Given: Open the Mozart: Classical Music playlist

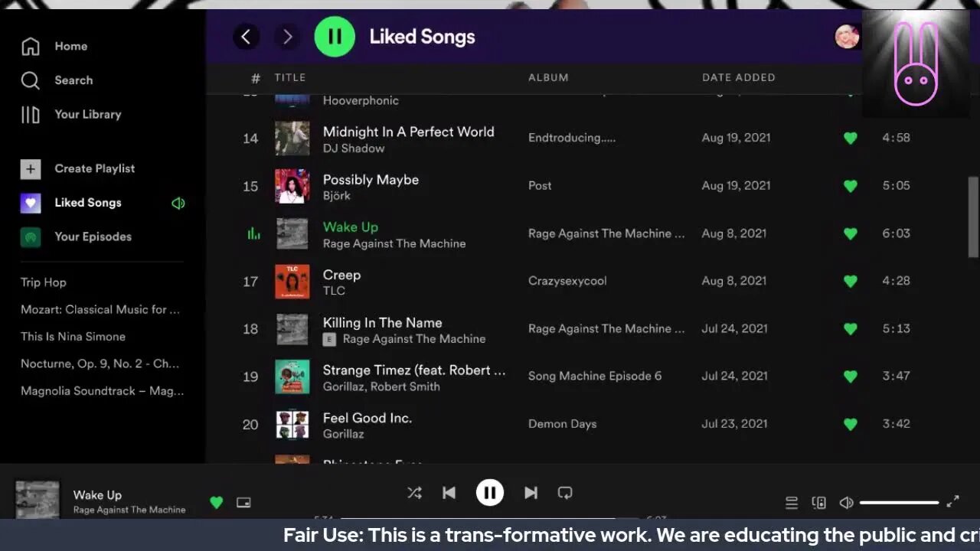Looking at the screenshot, I should click(x=100, y=309).
